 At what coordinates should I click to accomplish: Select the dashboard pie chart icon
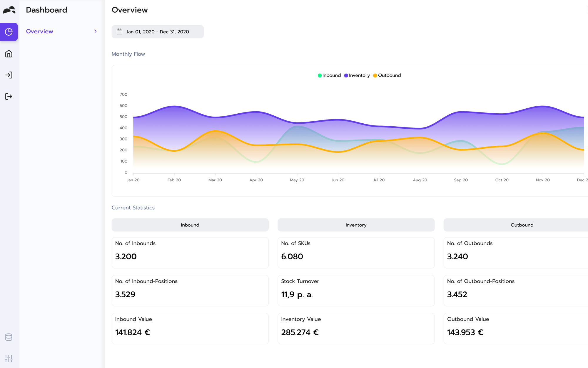coord(9,32)
